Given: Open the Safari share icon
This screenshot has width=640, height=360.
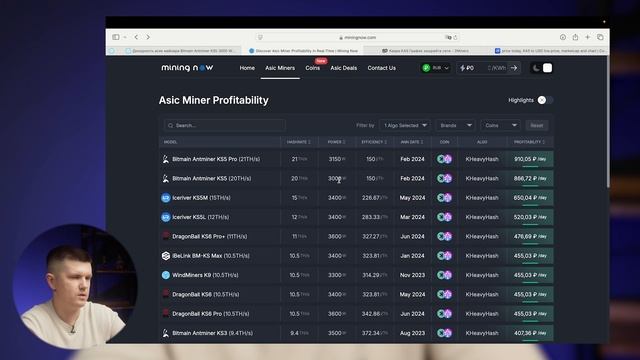Looking at the screenshot, I should 575,37.
